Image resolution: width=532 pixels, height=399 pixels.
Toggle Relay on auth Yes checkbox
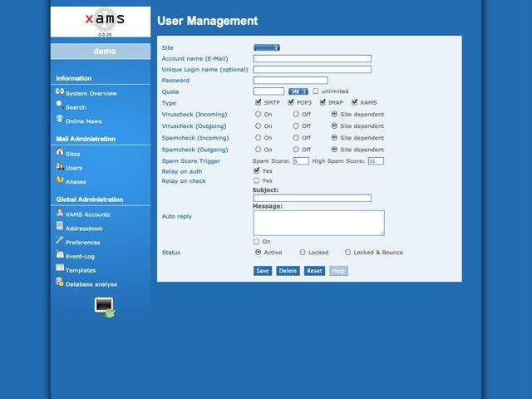coord(257,170)
